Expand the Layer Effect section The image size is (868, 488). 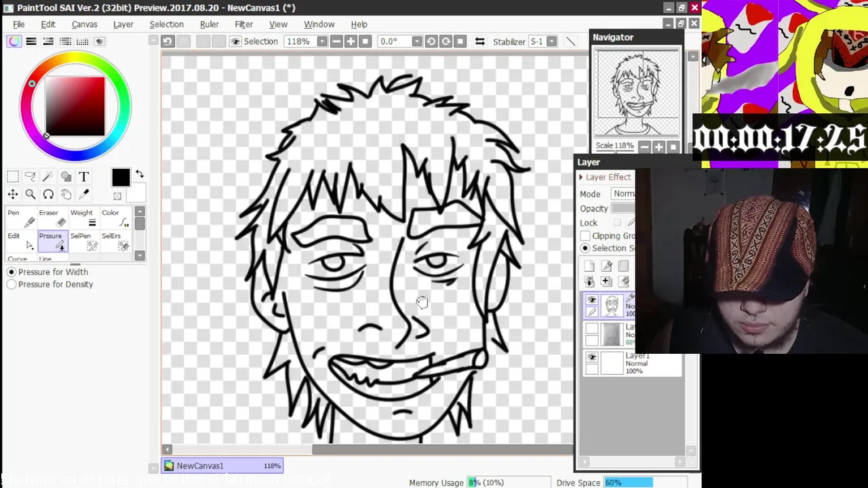580,177
